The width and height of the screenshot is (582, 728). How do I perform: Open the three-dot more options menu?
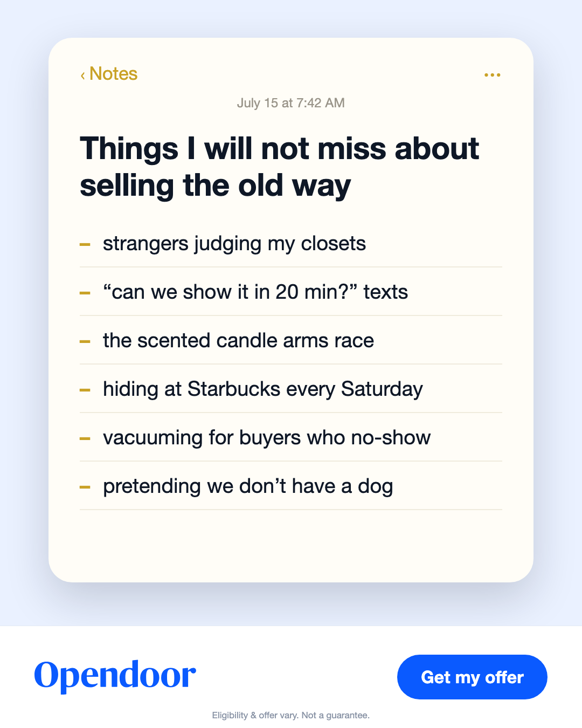click(492, 75)
